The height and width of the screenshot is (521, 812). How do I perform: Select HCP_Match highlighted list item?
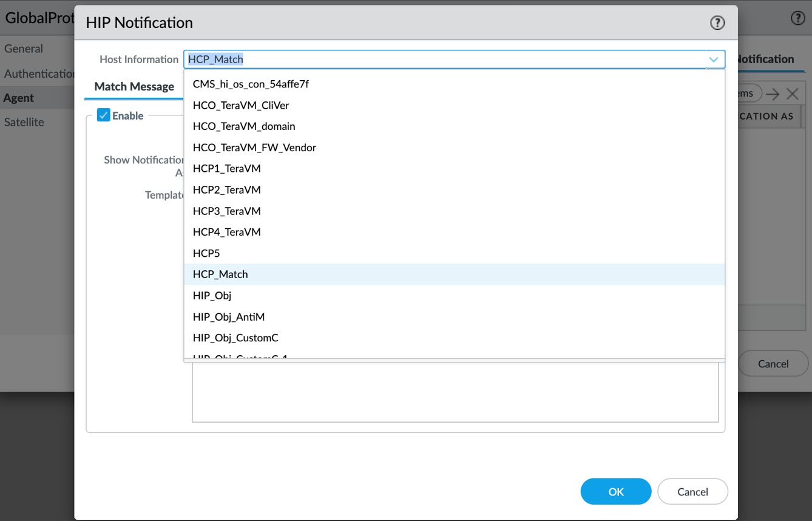pos(220,274)
